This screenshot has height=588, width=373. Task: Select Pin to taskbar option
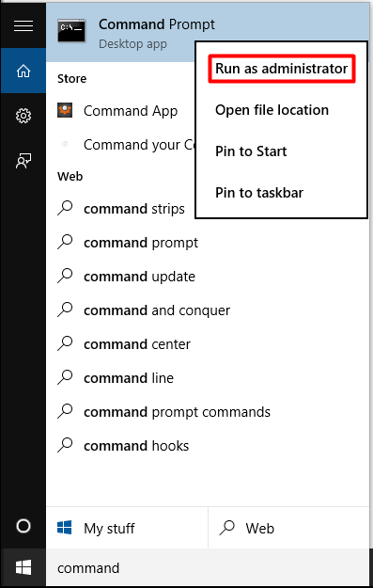click(259, 192)
